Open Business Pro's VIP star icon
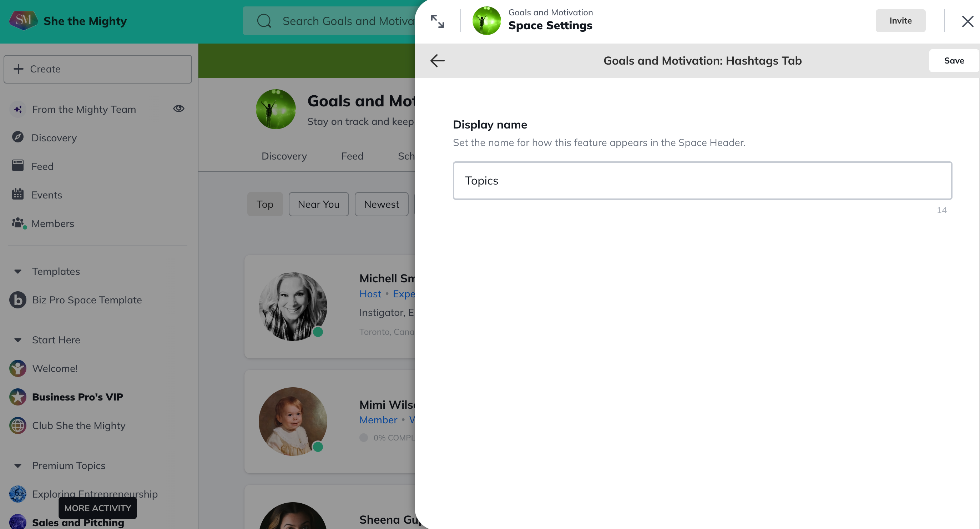980x529 pixels. pyautogui.click(x=17, y=397)
